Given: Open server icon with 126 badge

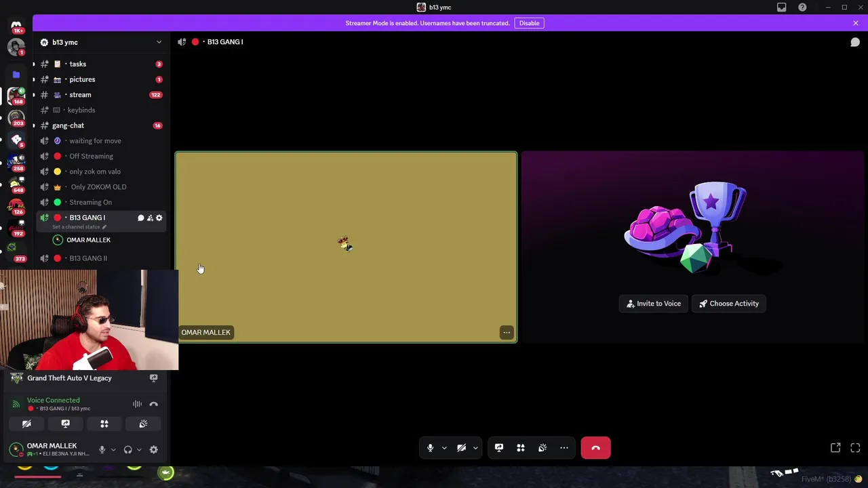Looking at the screenshot, I should (16, 205).
